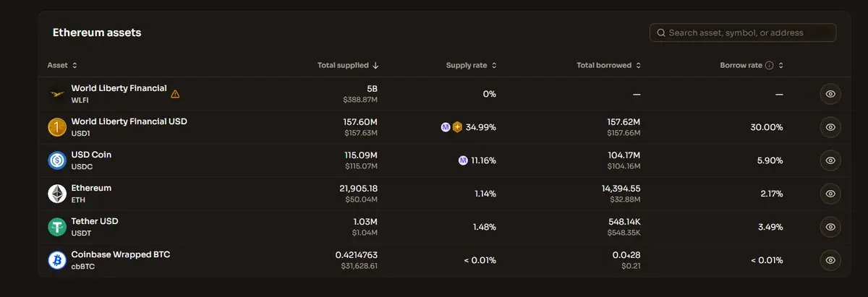Sort by the Total borrowed column
Viewport: 868px width, 297px height.
click(x=608, y=65)
